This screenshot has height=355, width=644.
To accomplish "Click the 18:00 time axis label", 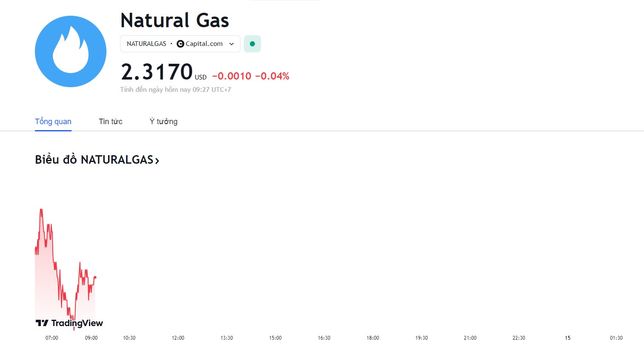I will coord(373,338).
